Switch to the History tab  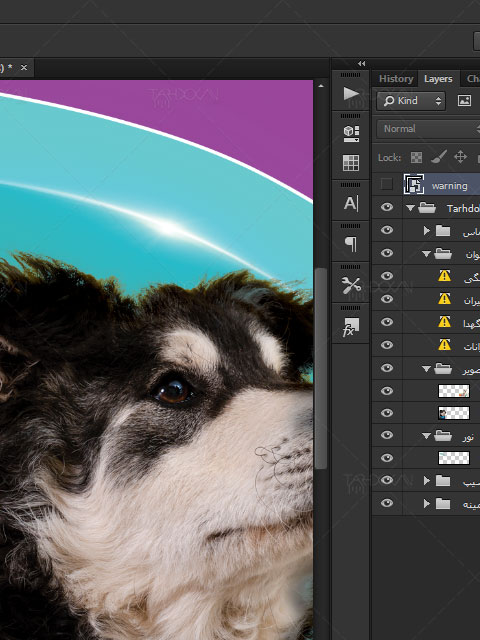pyautogui.click(x=396, y=78)
